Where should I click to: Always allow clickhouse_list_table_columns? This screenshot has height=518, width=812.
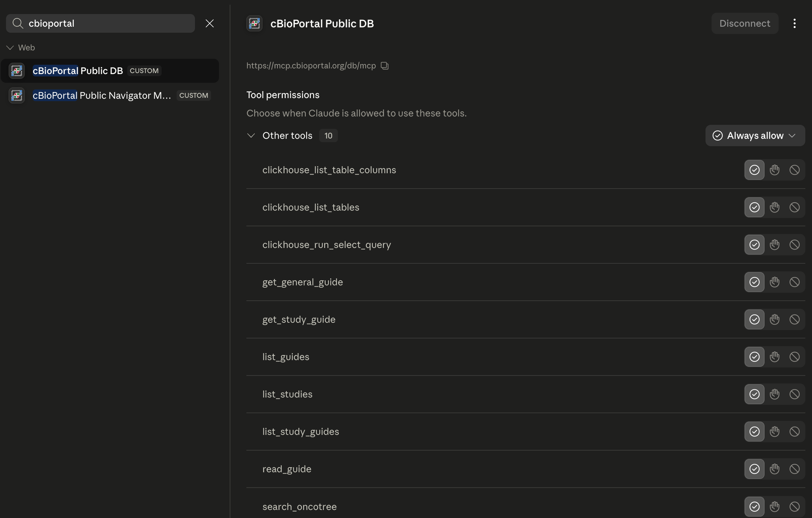[x=754, y=170]
